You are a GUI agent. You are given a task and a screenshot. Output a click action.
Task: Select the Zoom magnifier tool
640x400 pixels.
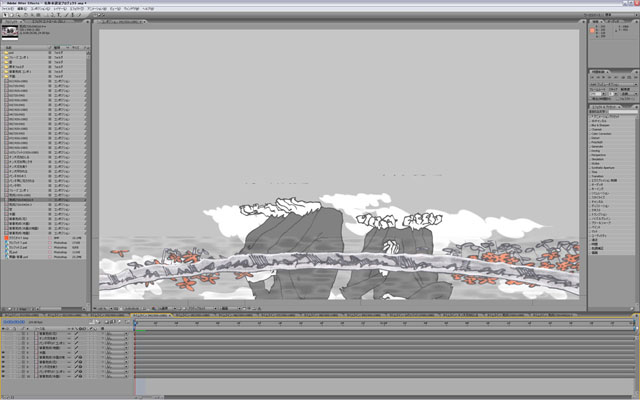(19, 15)
